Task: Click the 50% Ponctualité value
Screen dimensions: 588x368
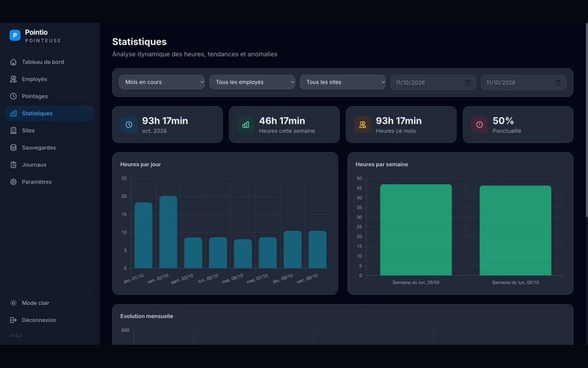Action: 503,121
